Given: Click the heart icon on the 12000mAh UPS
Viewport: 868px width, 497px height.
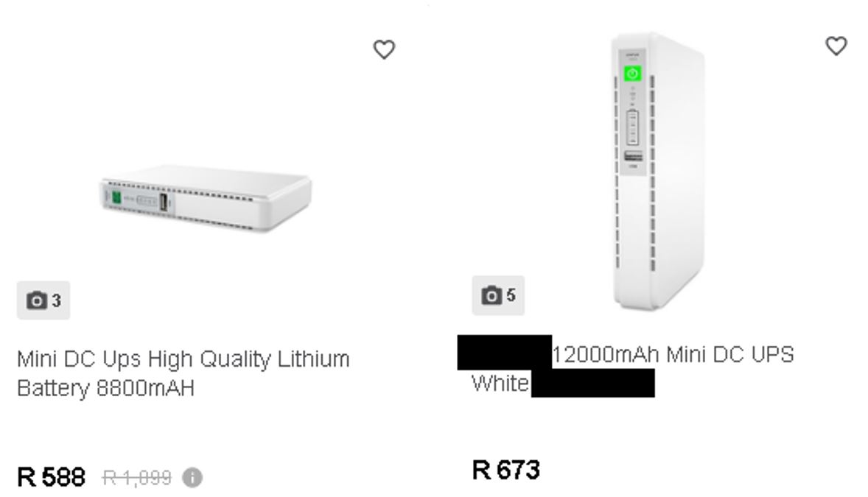Looking at the screenshot, I should click(836, 46).
